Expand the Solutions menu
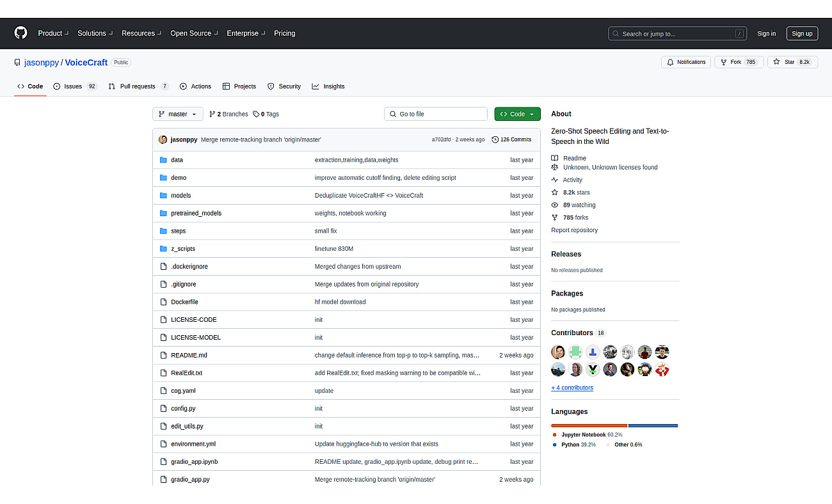This screenshot has width=832, height=504. 95,33
